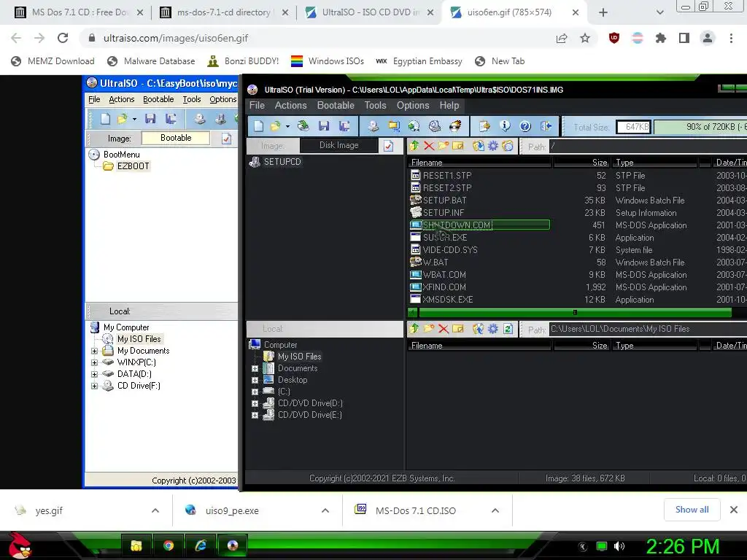The image size is (747, 560).
Task: Toggle checkmark icon next to Bootable field
Action: (226, 139)
